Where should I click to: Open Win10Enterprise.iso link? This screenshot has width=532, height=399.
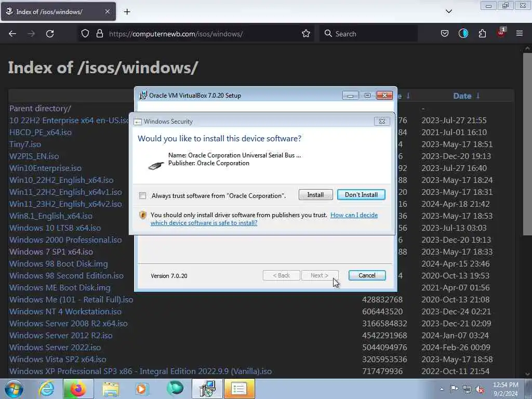coord(46,168)
